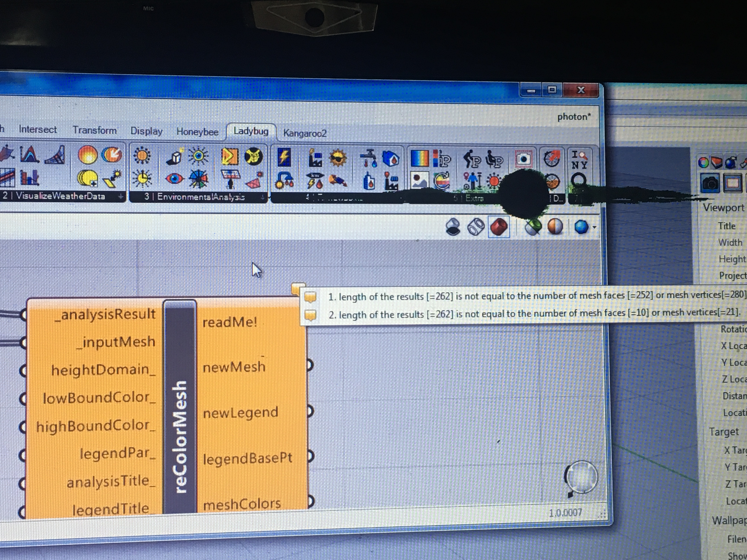Choose the Photovoltaics lightning bolt panel icon
The image size is (747, 560).
tap(284, 158)
